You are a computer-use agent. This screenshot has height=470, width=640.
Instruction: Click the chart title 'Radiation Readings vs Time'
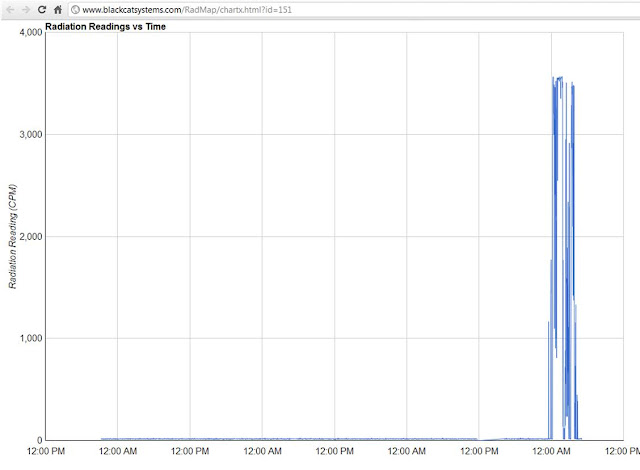105,27
